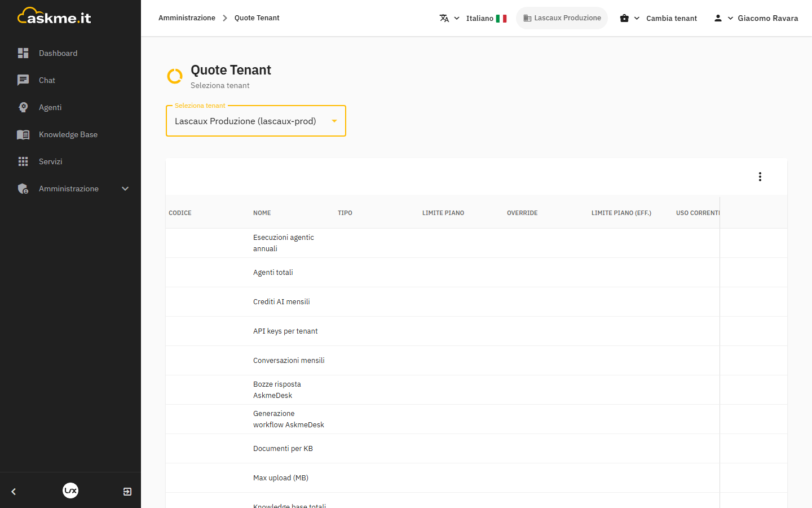Click the user profile icon
Screen dimensions: 812x508
pos(718,18)
